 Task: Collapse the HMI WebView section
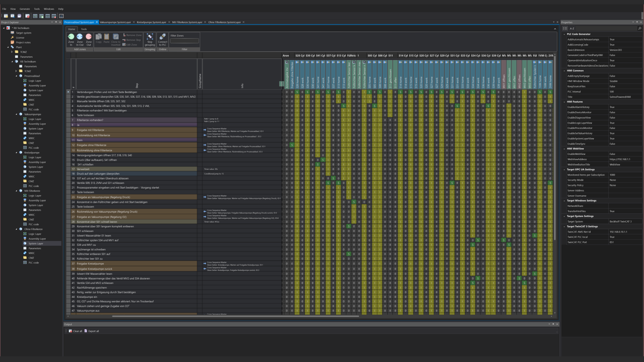tap(564, 149)
